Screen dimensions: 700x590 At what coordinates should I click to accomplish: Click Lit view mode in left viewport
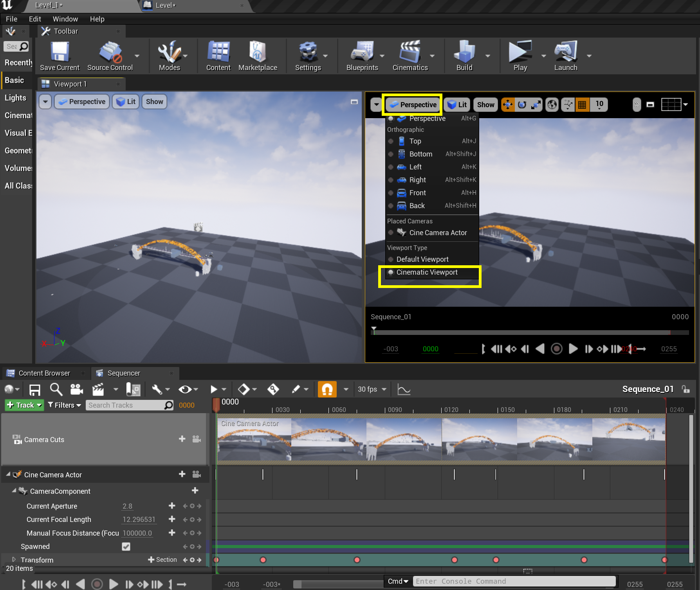click(126, 102)
